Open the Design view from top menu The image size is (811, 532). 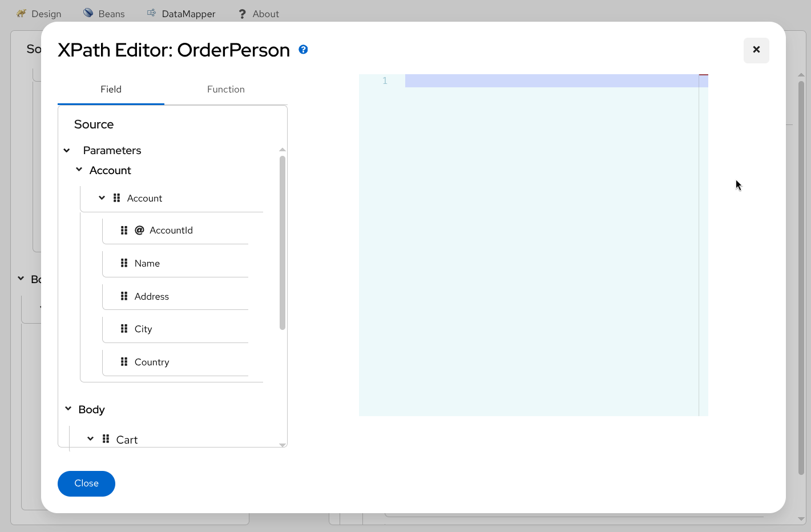pos(46,13)
